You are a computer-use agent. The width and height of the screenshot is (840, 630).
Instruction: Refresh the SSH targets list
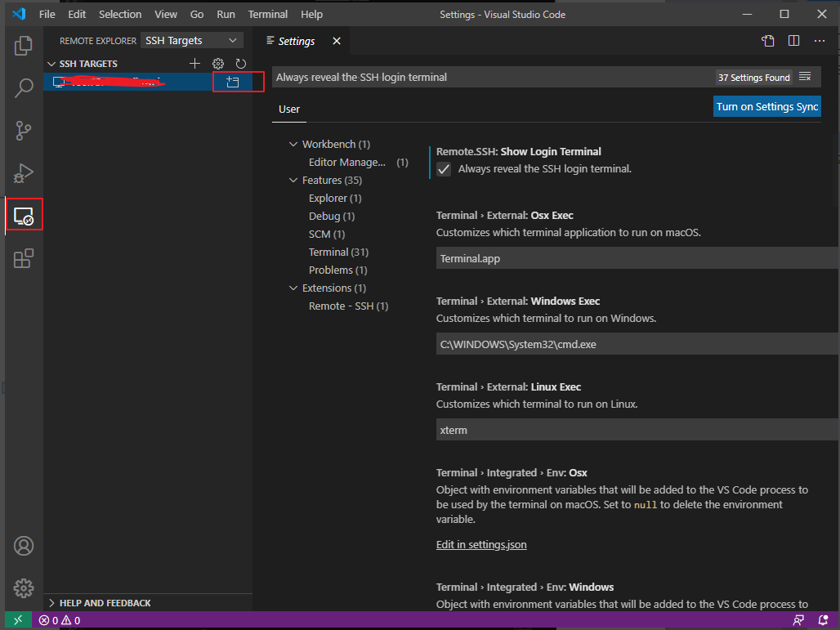241,64
